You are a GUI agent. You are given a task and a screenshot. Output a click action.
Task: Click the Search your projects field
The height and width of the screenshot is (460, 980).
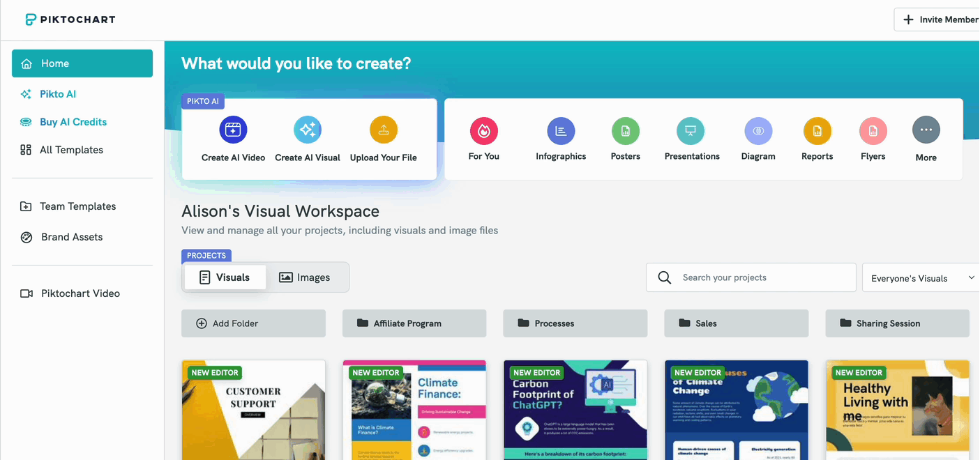pos(751,277)
